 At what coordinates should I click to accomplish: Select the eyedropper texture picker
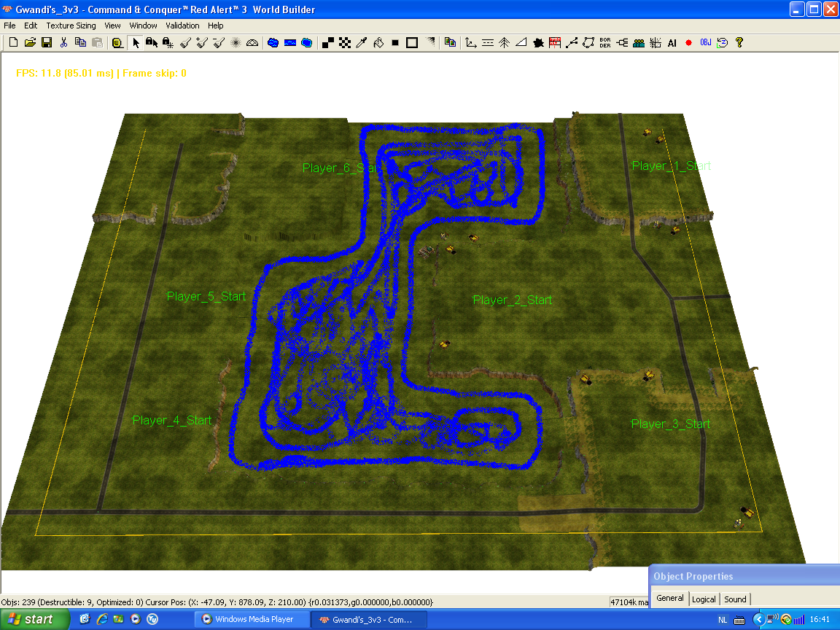click(x=362, y=43)
